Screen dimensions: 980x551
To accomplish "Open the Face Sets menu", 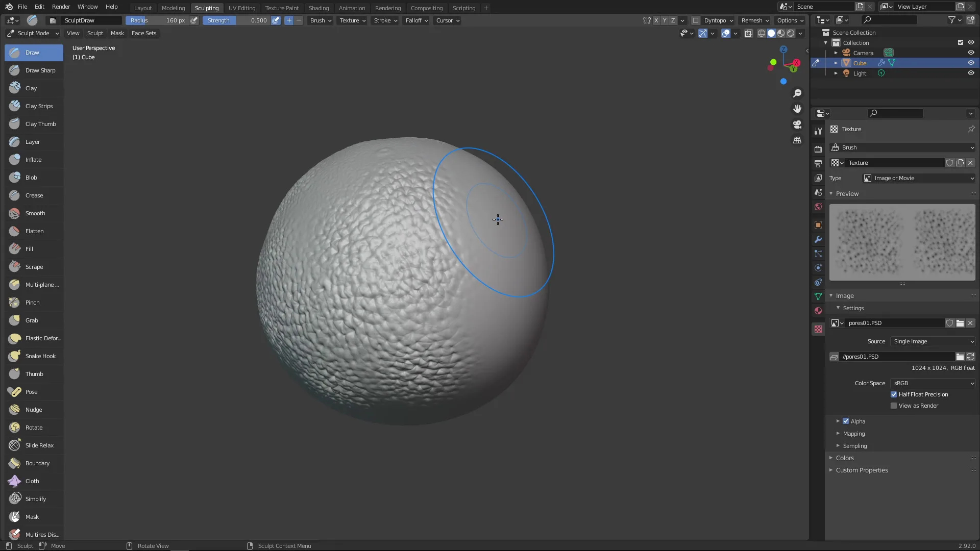I will 144,33.
